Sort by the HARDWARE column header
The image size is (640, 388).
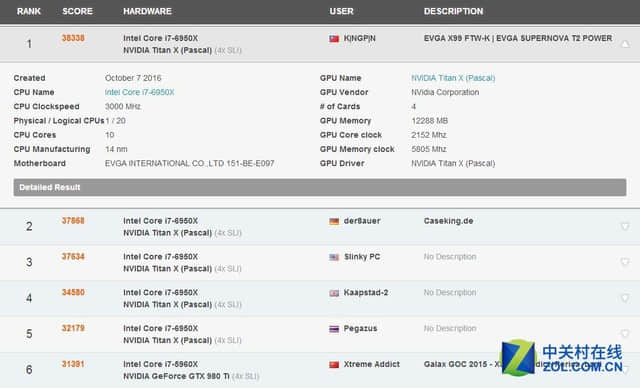147,11
